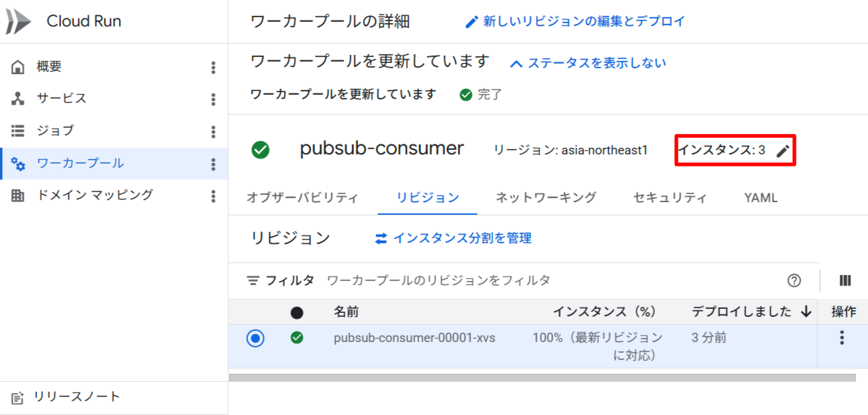The width and height of the screenshot is (868, 415).
Task: Click インスタンス分割を管理 button
Action: point(453,238)
